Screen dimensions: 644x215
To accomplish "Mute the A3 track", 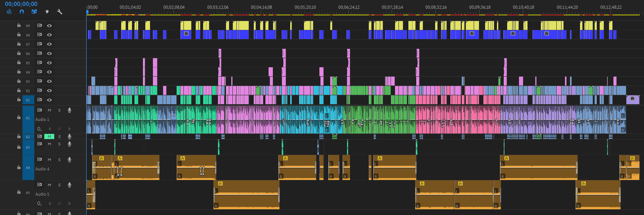I will point(50,144).
